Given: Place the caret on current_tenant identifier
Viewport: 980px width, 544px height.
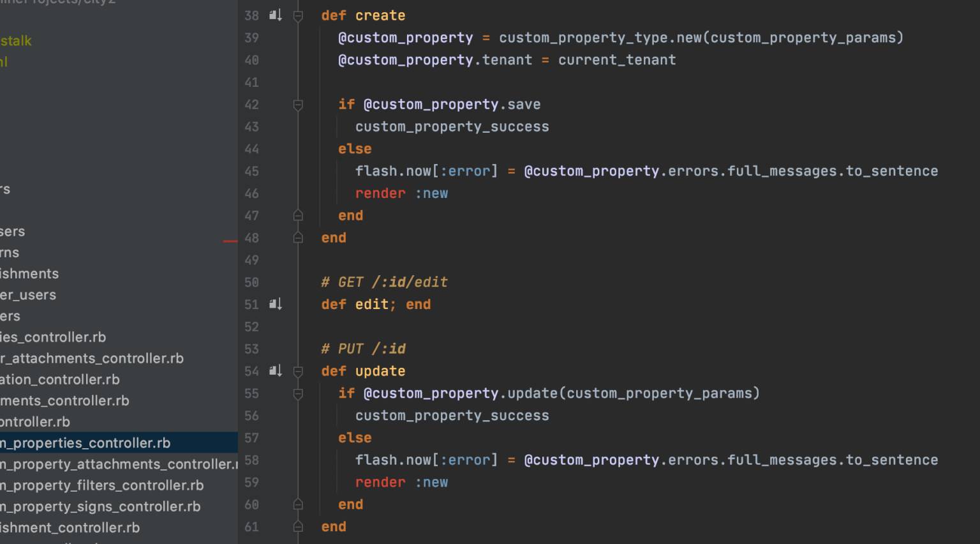Looking at the screenshot, I should tap(616, 59).
